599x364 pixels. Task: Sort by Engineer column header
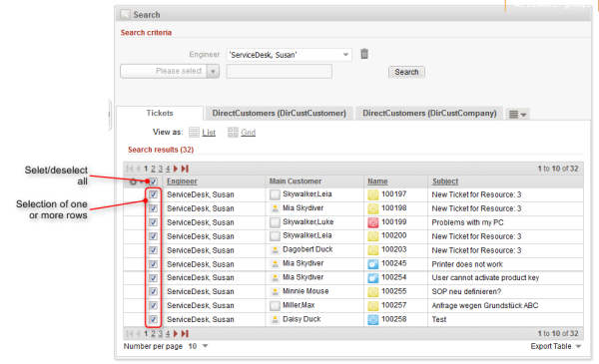coord(182,182)
